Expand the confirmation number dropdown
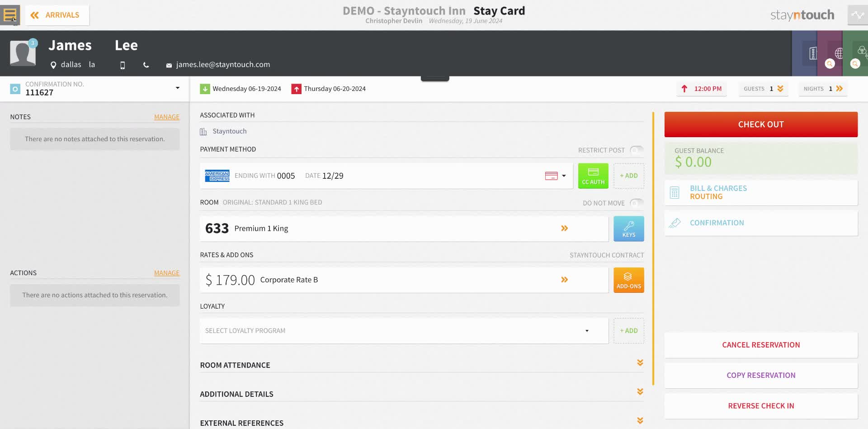This screenshot has height=429, width=868. (178, 88)
